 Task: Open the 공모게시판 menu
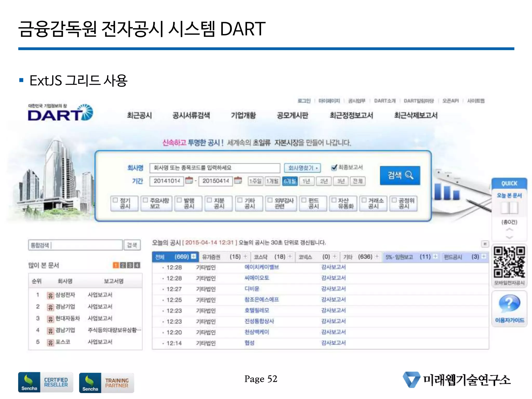click(292, 115)
